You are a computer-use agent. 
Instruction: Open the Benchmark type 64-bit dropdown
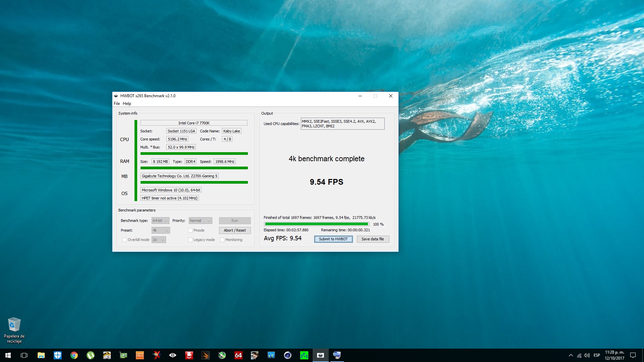pos(160,221)
